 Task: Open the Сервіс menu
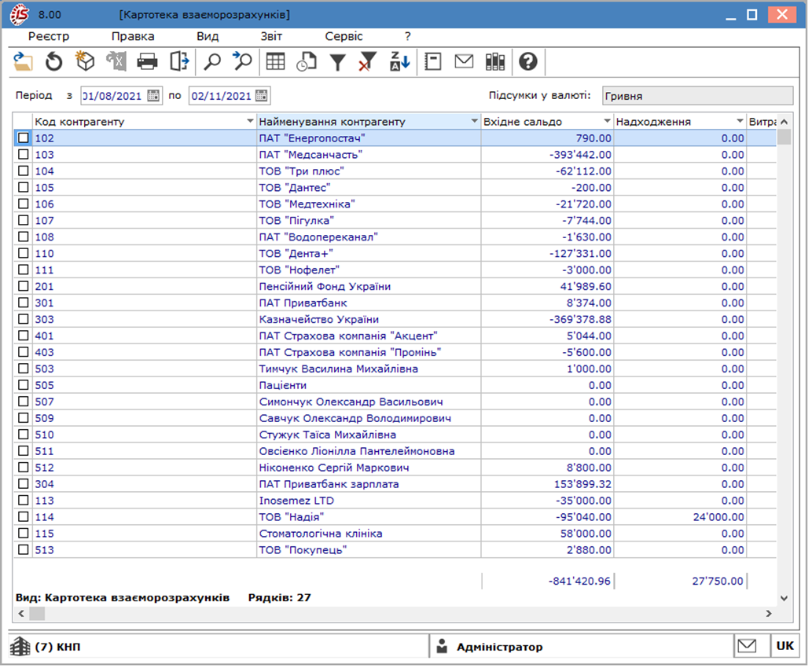(x=344, y=36)
